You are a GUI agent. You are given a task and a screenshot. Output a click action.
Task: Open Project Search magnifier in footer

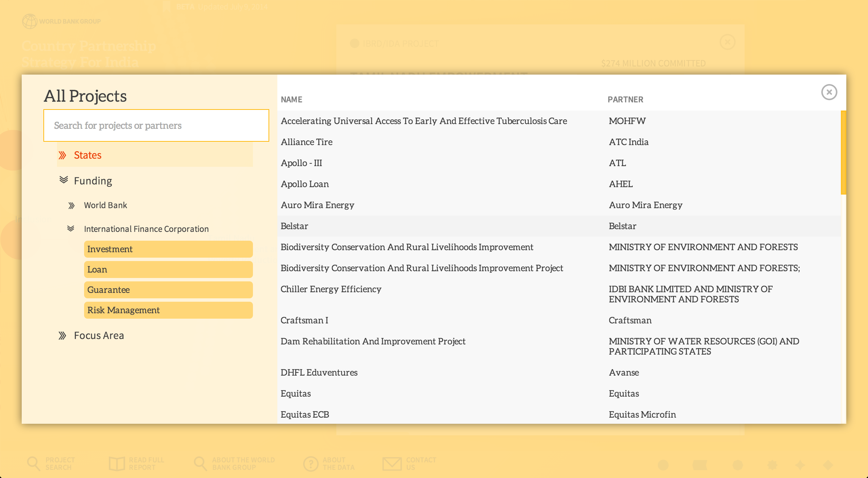(34, 464)
